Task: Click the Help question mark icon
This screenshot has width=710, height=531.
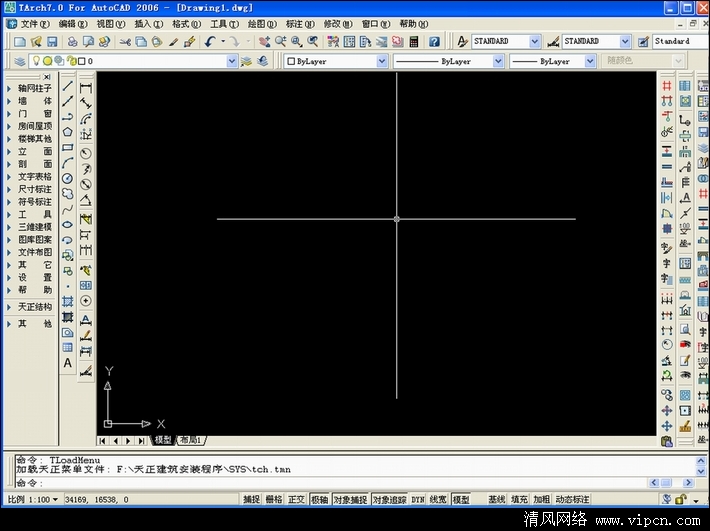Action: coord(434,42)
